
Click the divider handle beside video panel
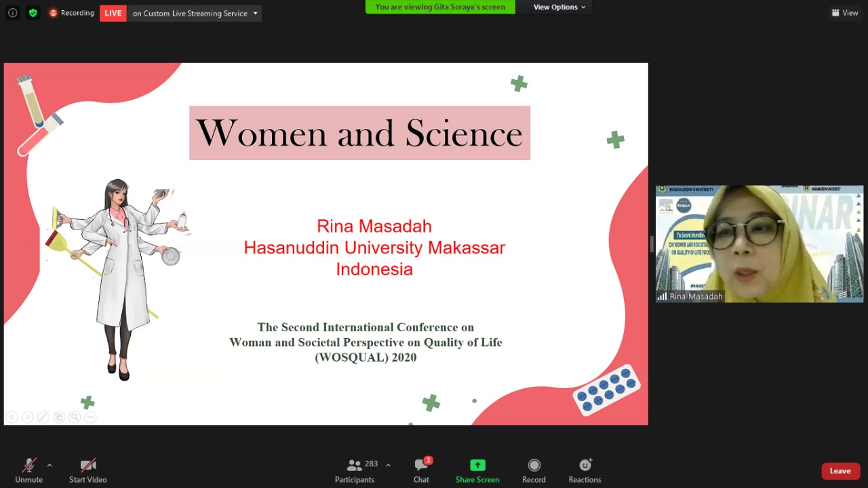(x=652, y=244)
